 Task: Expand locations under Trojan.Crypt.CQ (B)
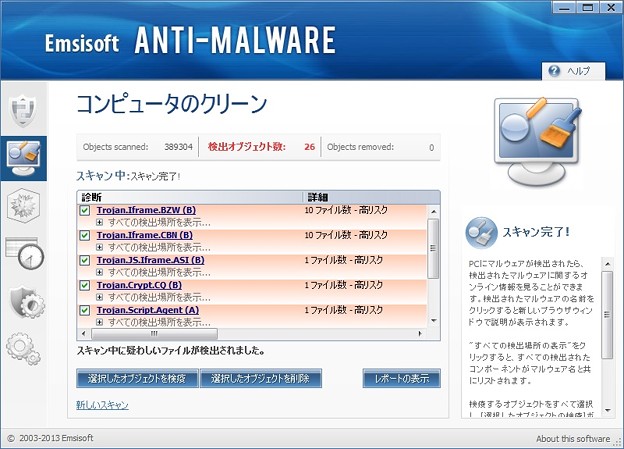pos(99,297)
